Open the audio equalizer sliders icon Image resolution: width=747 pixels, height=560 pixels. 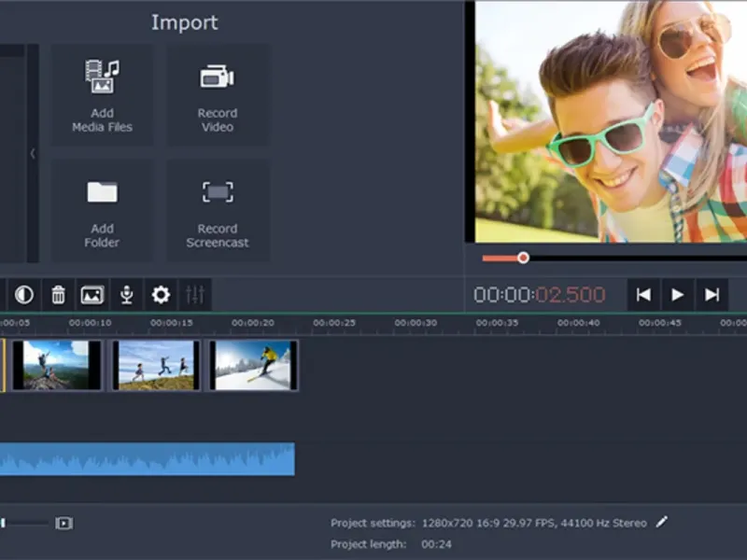tap(195, 295)
